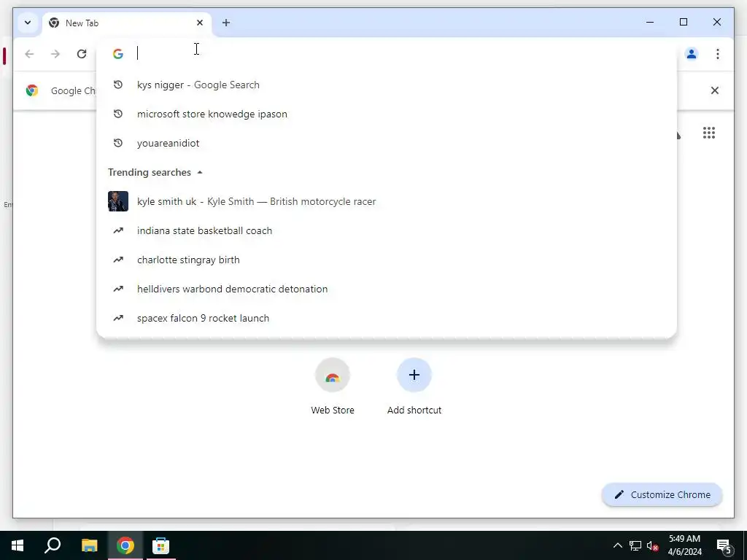Select 'microsoft store knowedge ipason' suggestion
Image resolution: width=747 pixels, height=560 pixels.
click(387, 114)
